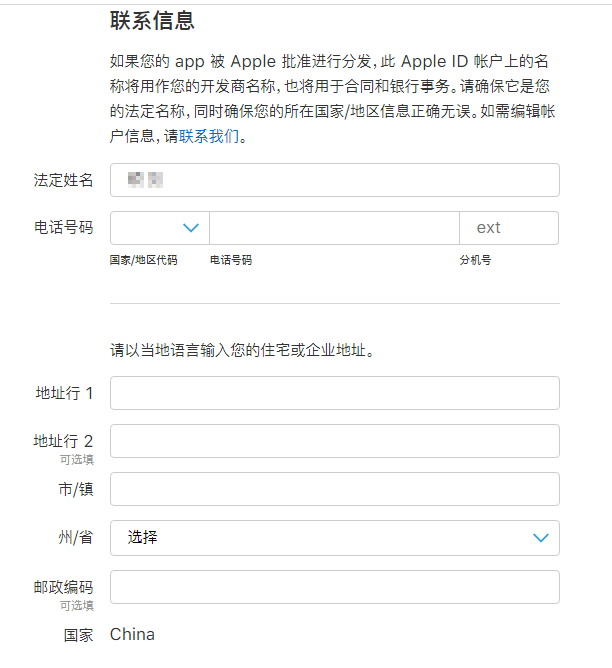Click the 国家/地区代码 caption under dropdown
Viewport: 612px width, 668px height.
[x=143, y=260]
